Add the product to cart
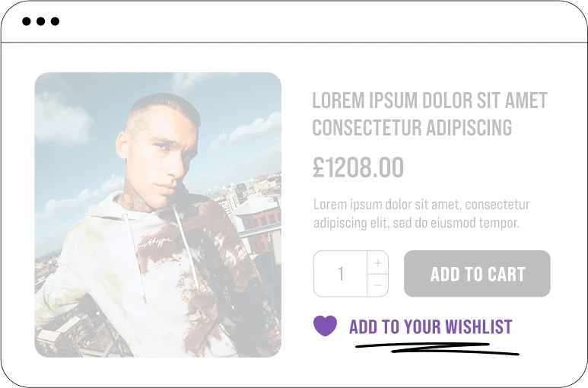 477,274
